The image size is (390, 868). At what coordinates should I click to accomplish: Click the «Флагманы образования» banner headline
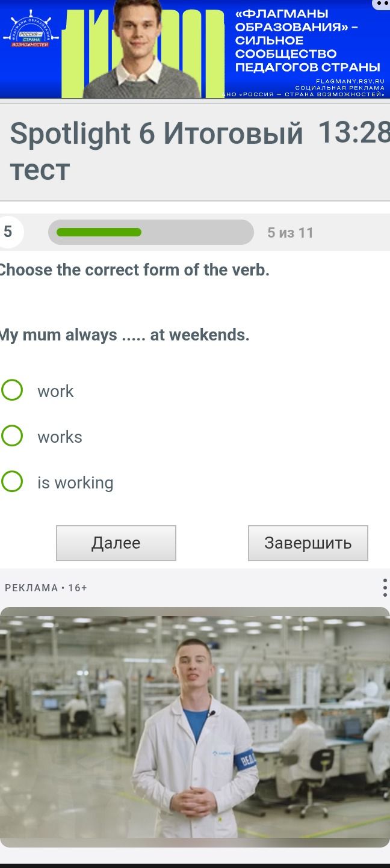pos(308,40)
